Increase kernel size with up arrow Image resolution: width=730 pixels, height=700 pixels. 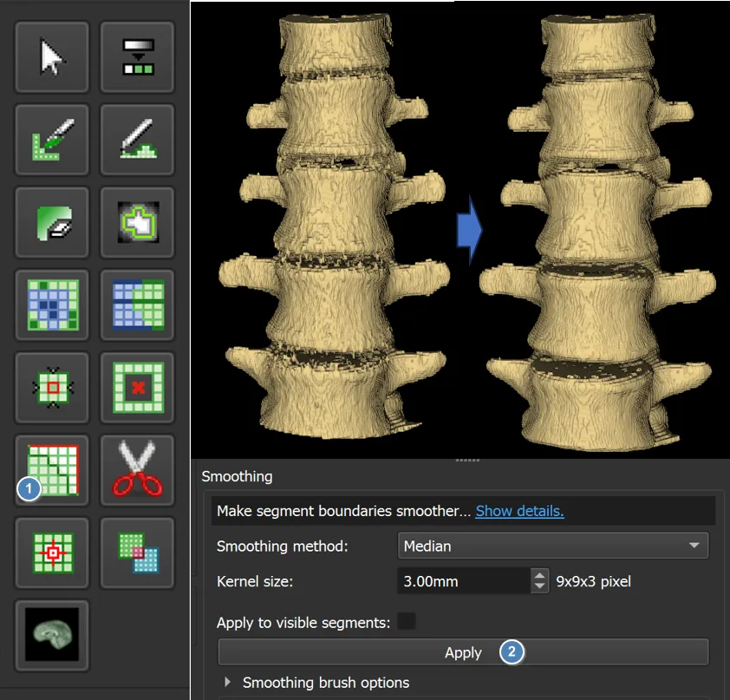click(x=539, y=575)
